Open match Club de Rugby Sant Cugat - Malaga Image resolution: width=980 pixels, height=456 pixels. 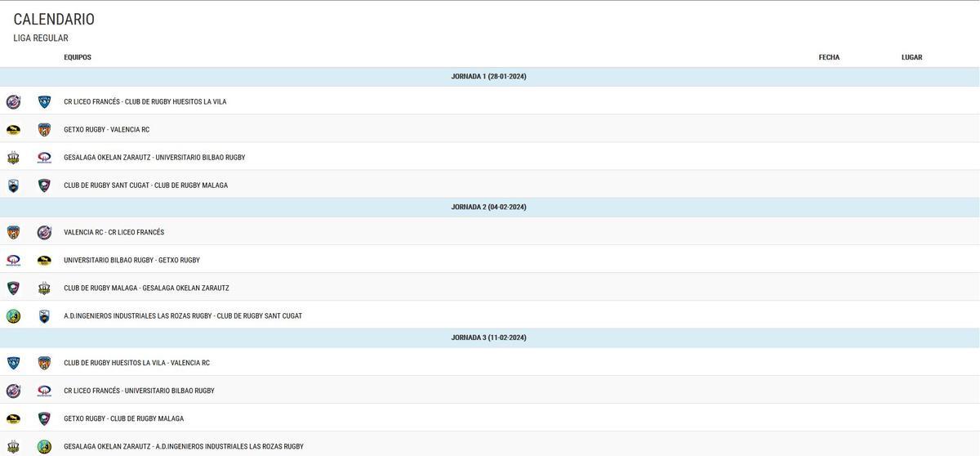pyautogui.click(x=146, y=186)
